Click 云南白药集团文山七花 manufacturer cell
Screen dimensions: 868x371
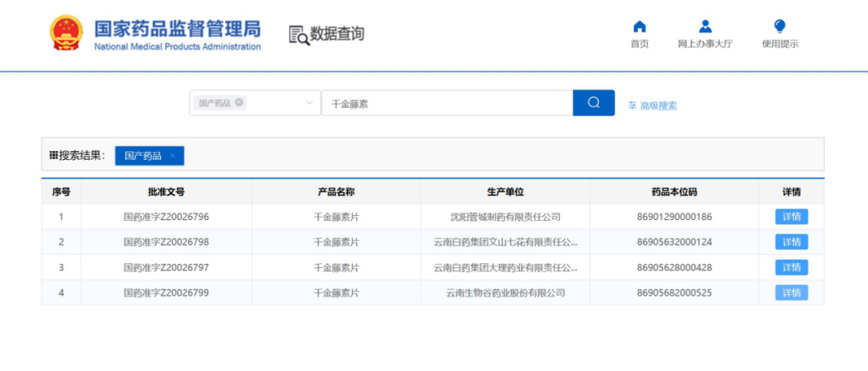506,243
